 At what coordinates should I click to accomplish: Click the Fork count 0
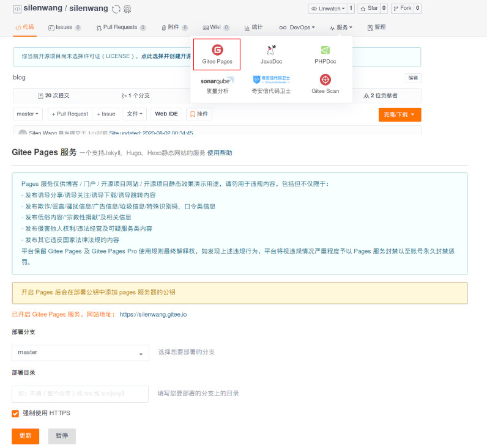tap(418, 9)
